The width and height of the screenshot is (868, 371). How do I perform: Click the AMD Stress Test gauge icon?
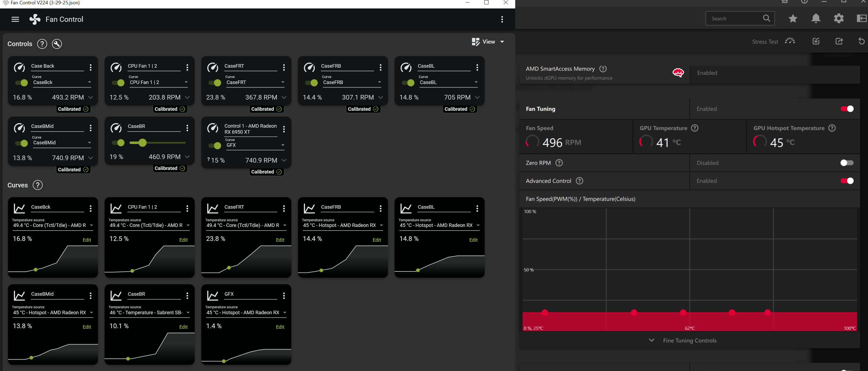point(790,41)
